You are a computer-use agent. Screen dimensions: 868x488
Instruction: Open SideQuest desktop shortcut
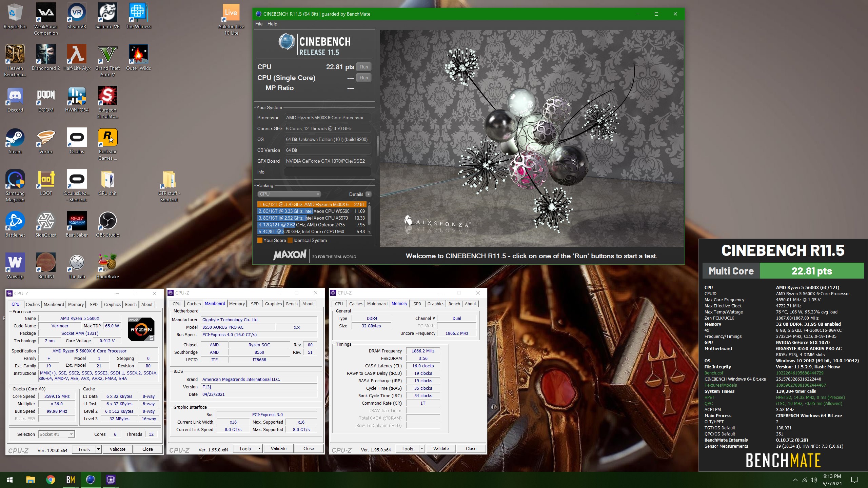coord(46,225)
